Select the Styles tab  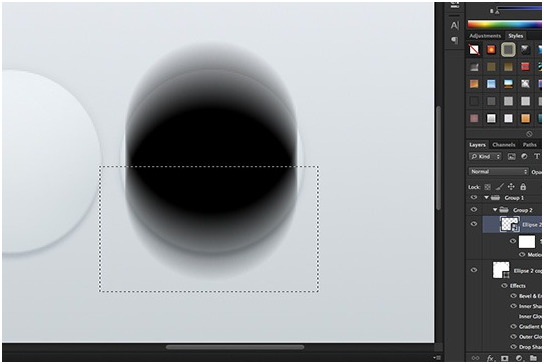(516, 36)
